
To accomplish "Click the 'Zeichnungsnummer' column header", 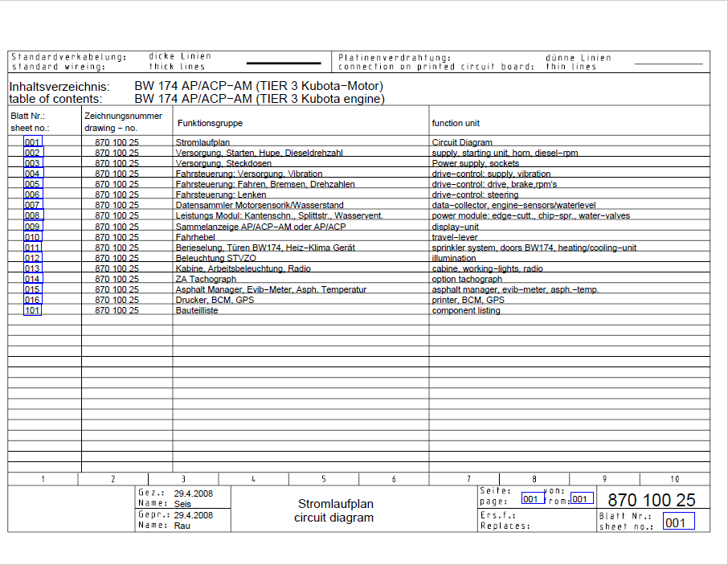I will pos(123,116).
